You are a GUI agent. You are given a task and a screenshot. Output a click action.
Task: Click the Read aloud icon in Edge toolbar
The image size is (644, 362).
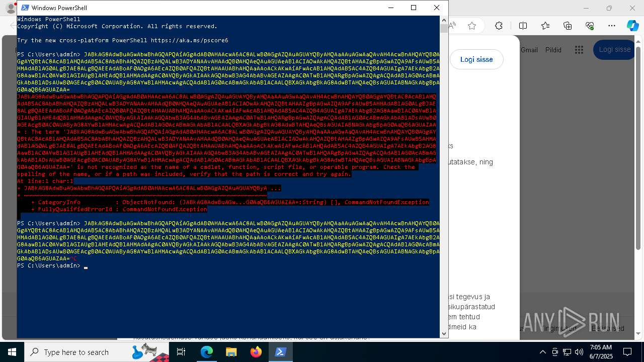453,26
